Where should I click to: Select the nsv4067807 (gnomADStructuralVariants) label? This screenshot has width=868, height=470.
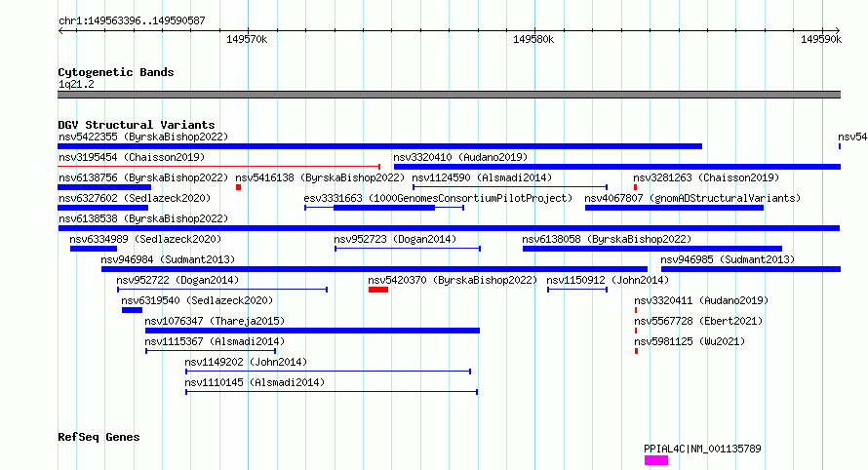[x=692, y=198]
